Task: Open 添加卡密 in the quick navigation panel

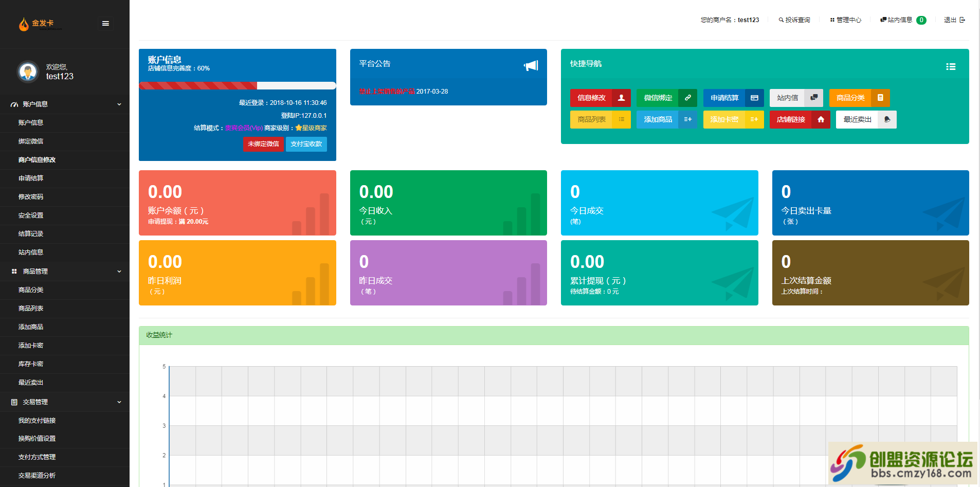Action: (x=733, y=119)
